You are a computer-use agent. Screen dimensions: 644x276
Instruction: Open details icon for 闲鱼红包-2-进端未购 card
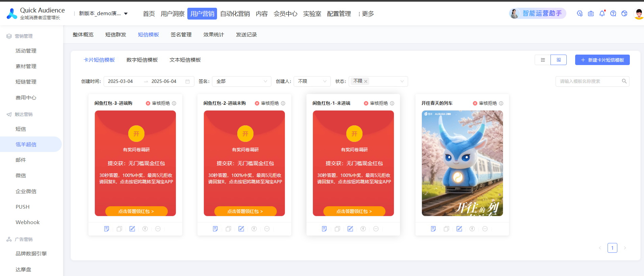click(x=215, y=229)
